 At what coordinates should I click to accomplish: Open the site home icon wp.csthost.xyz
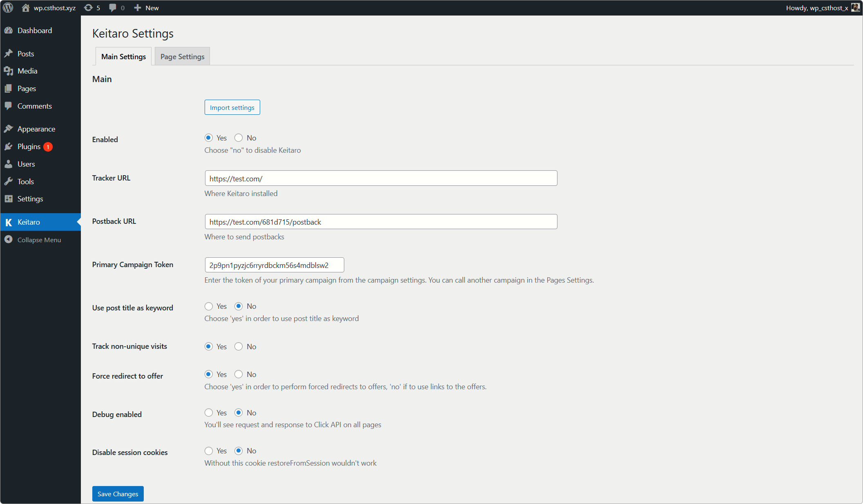26,8
